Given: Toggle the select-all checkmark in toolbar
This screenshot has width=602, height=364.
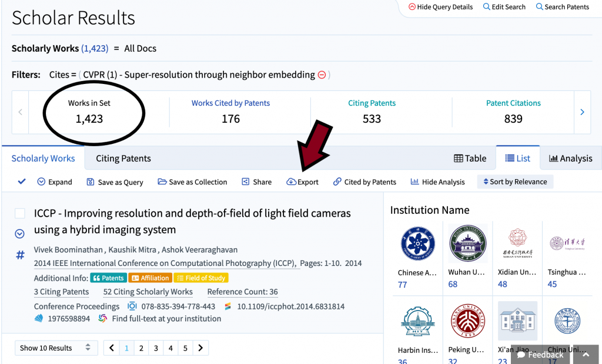Looking at the screenshot, I should point(22,182).
